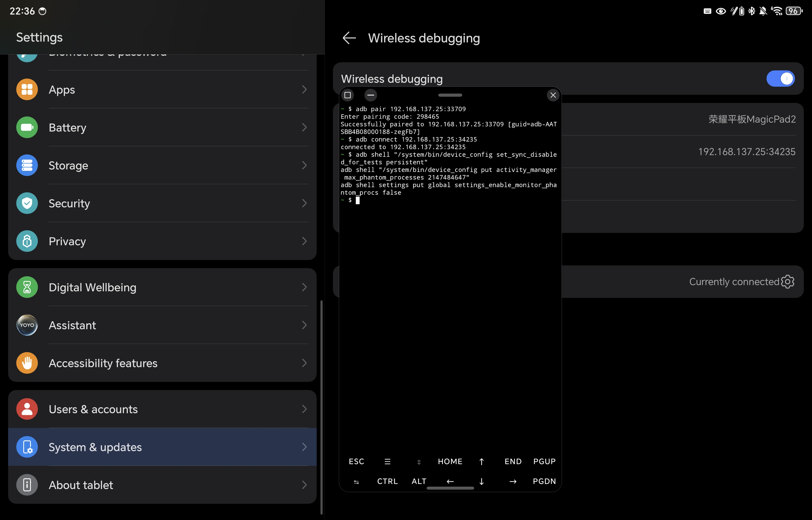Click the terminal prompt input area

pos(358,201)
